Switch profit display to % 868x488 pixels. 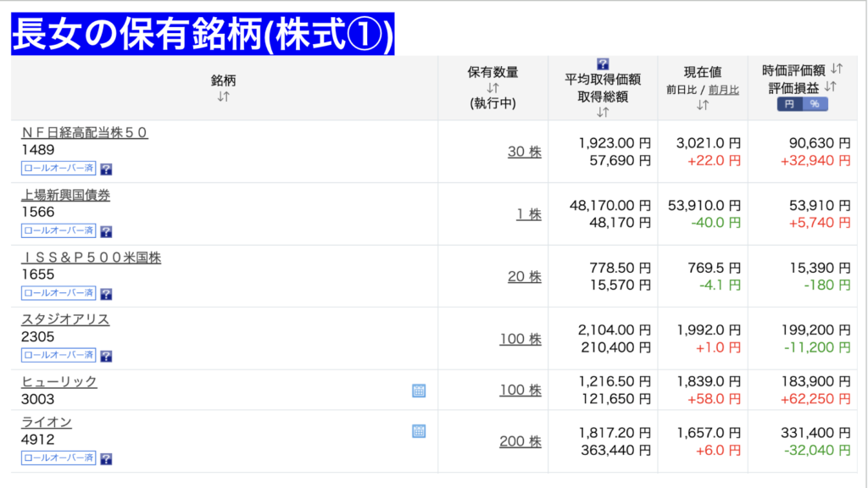815,104
